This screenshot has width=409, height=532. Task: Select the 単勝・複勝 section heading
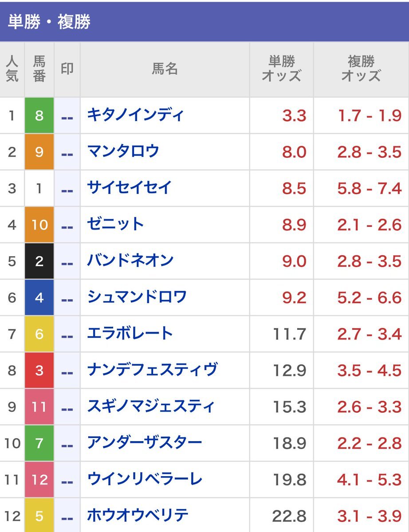[x=49, y=22]
